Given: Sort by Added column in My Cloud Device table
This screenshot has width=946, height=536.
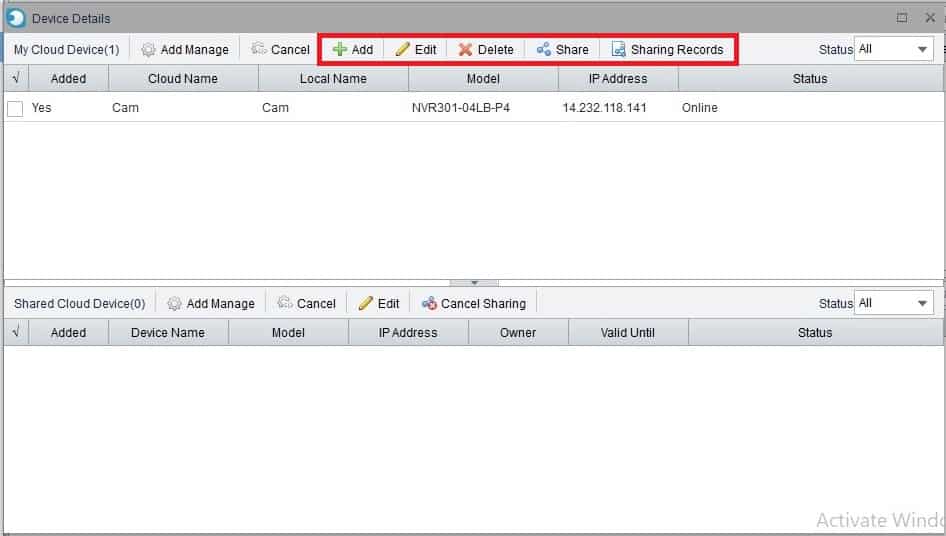Looking at the screenshot, I should coord(68,78).
